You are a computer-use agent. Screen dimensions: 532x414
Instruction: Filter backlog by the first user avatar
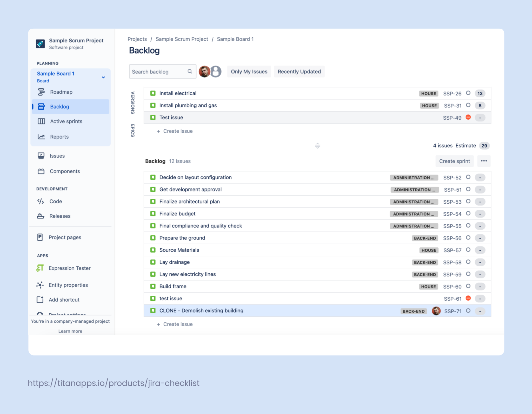click(x=204, y=72)
